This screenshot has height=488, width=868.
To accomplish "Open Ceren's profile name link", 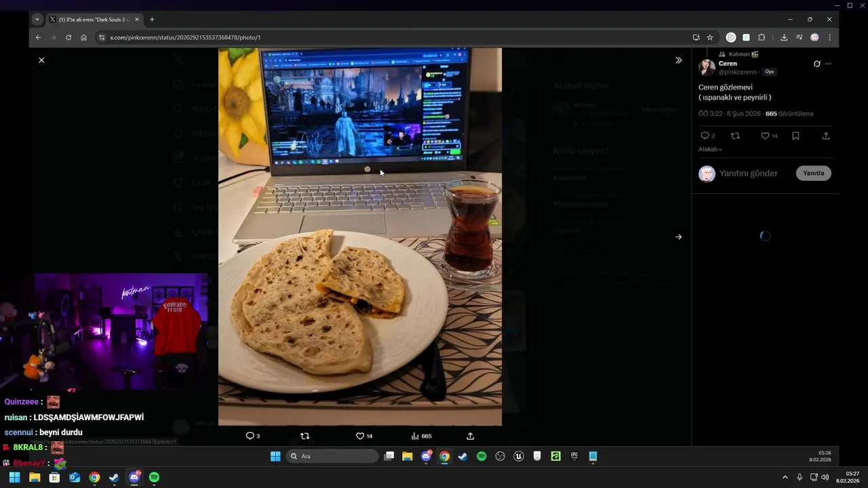I will tap(728, 64).
